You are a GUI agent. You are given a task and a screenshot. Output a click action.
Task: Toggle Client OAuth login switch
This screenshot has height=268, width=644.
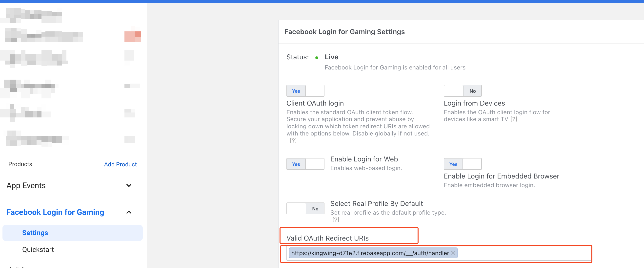(x=305, y=91)
